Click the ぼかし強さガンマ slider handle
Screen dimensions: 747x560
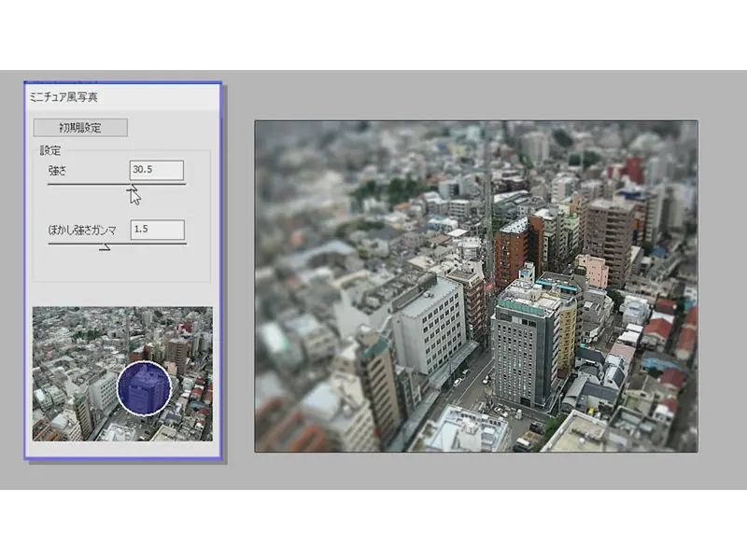tap(105, 245)
